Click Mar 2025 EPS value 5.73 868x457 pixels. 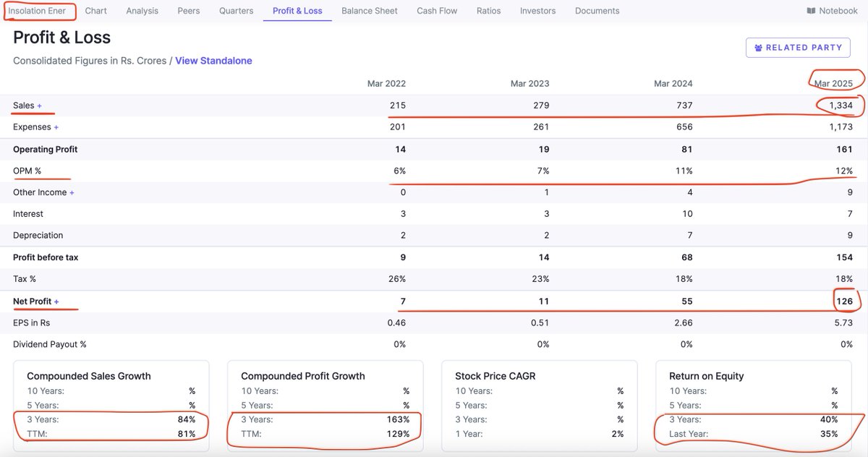click(x=843, y=323)
